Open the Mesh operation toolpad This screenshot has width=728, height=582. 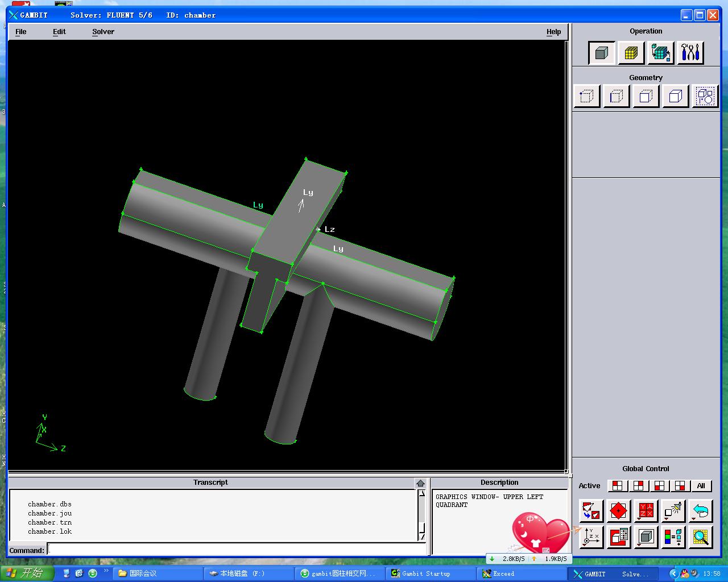(631, 53)
